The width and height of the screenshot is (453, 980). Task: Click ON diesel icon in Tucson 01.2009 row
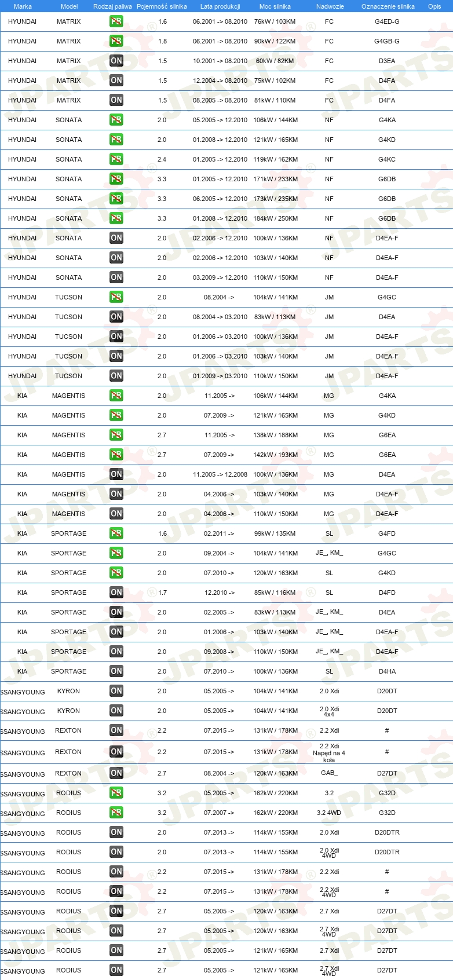(x=116, y=376)
